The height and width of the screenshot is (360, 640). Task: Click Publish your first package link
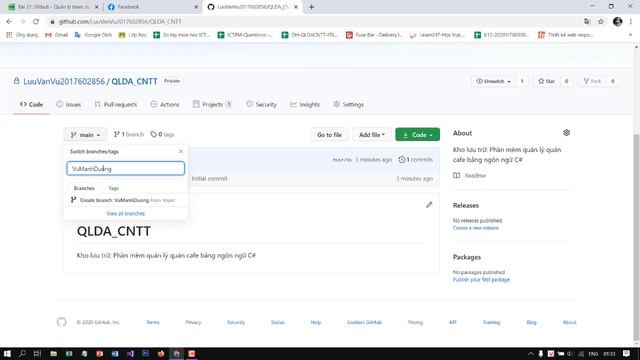[x=481, y=280]
